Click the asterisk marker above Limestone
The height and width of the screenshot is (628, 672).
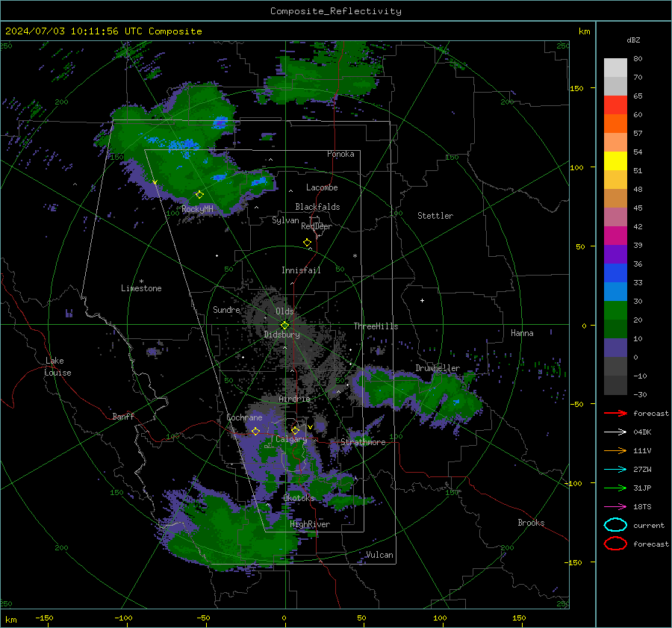tap(141, 282)
